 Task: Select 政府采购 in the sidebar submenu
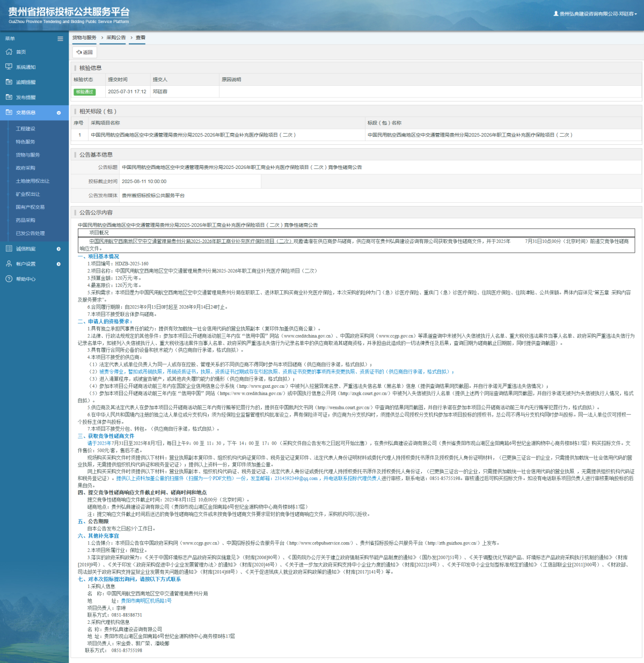25,168
